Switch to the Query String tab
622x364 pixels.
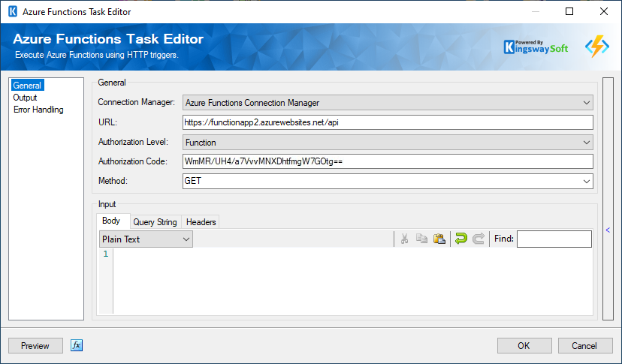155,222
